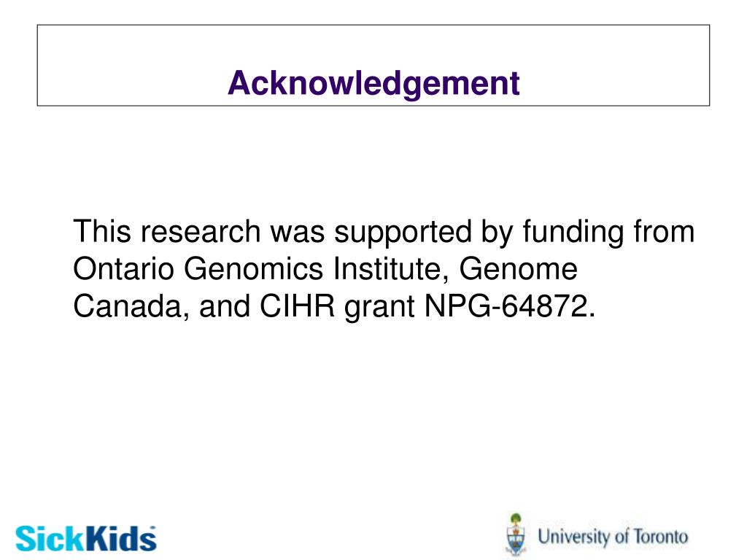Click the University of Toronto crest
This screenshot has width=747, height=560.
[x=516, y=534]
